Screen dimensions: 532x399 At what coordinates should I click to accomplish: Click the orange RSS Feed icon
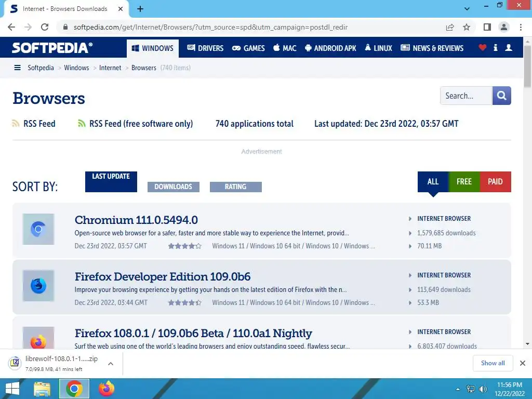16,124
